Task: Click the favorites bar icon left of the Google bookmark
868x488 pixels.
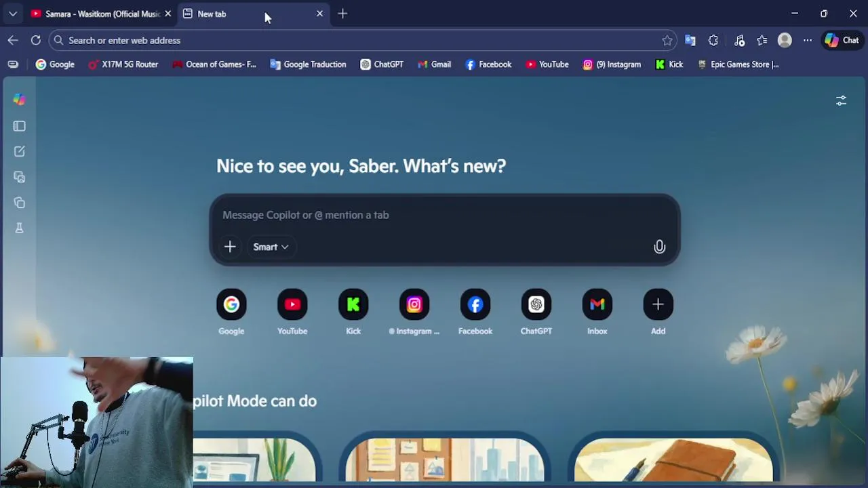Action: (13, 64)
